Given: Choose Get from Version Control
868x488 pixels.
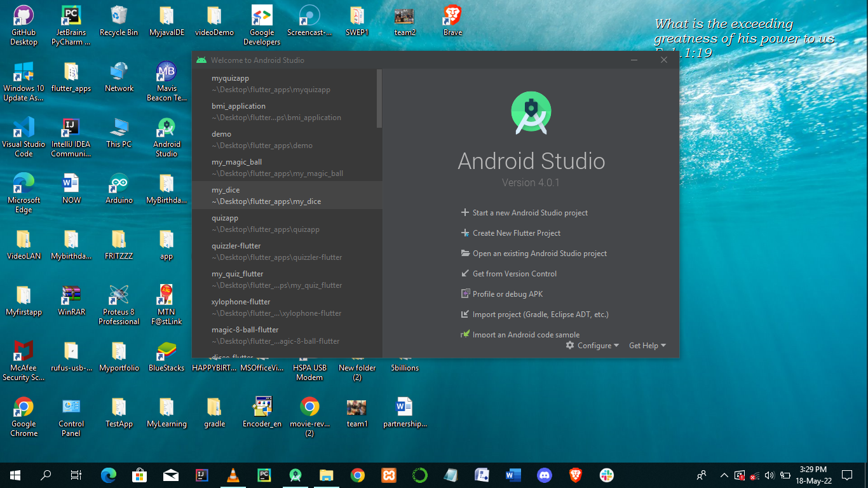Looking at the screenshot, I should pyautogui.click(x=509, y=274).
